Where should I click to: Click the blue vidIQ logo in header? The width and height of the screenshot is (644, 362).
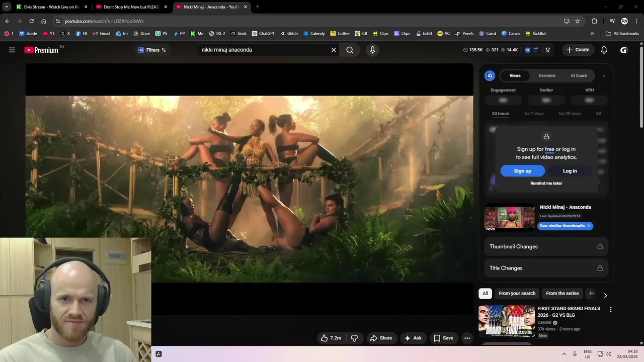tap(527, 50)
